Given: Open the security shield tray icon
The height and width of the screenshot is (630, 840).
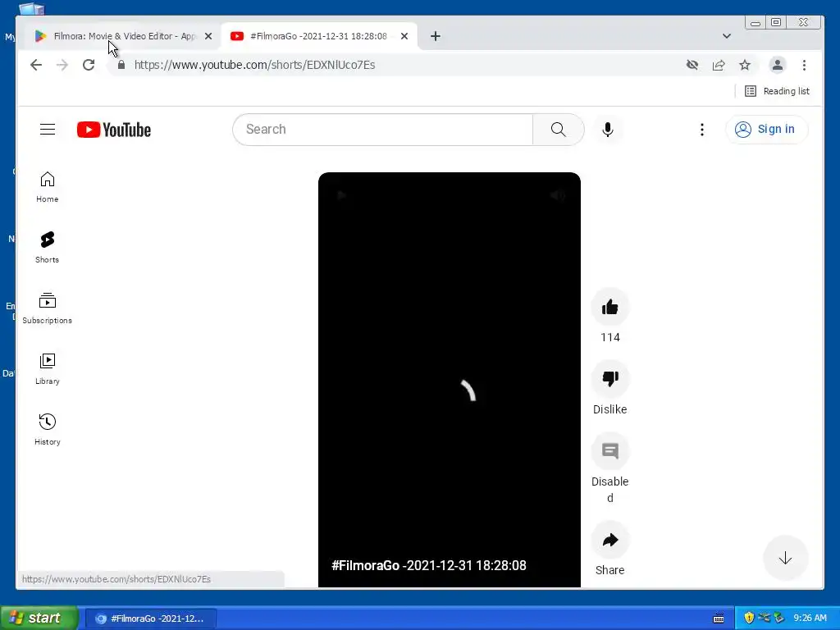Looking at the screenshot, I should [749, 618].
